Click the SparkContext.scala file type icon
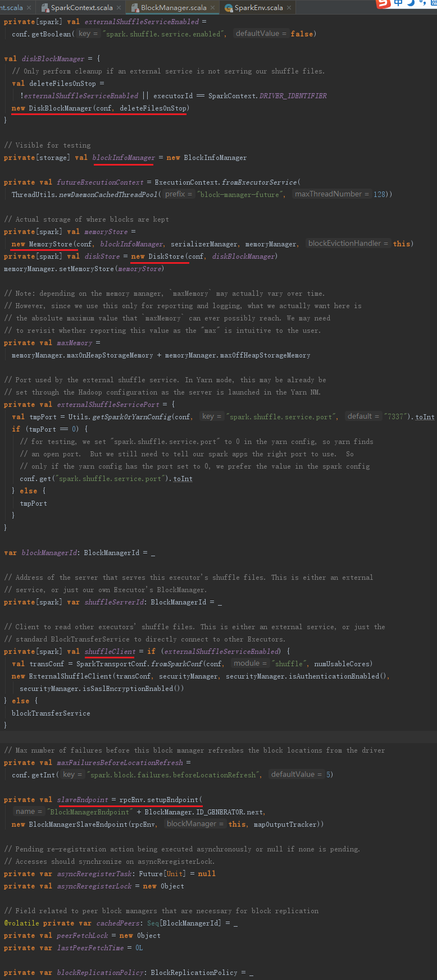Screen dimensions: 437x980 click(45, 8)
